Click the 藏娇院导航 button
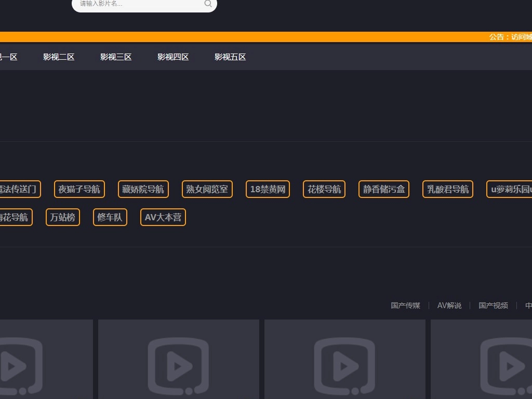This screenshot has height=399, width=532. pyautogui.click(x=143, y=189)
